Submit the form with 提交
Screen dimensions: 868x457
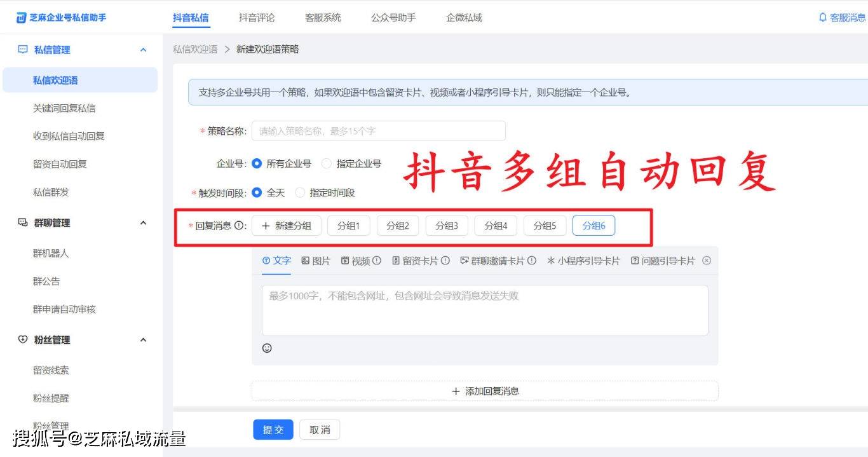coord(273,430)
